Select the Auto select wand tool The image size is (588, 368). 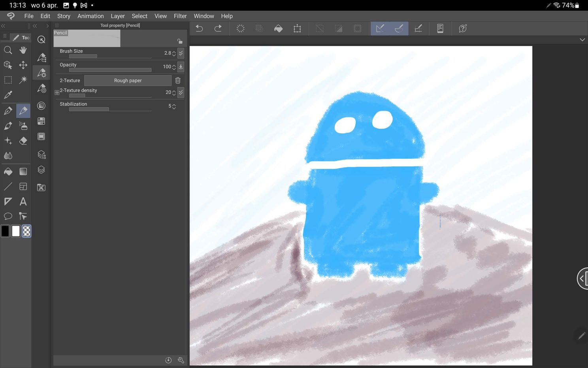pos(23,80)
